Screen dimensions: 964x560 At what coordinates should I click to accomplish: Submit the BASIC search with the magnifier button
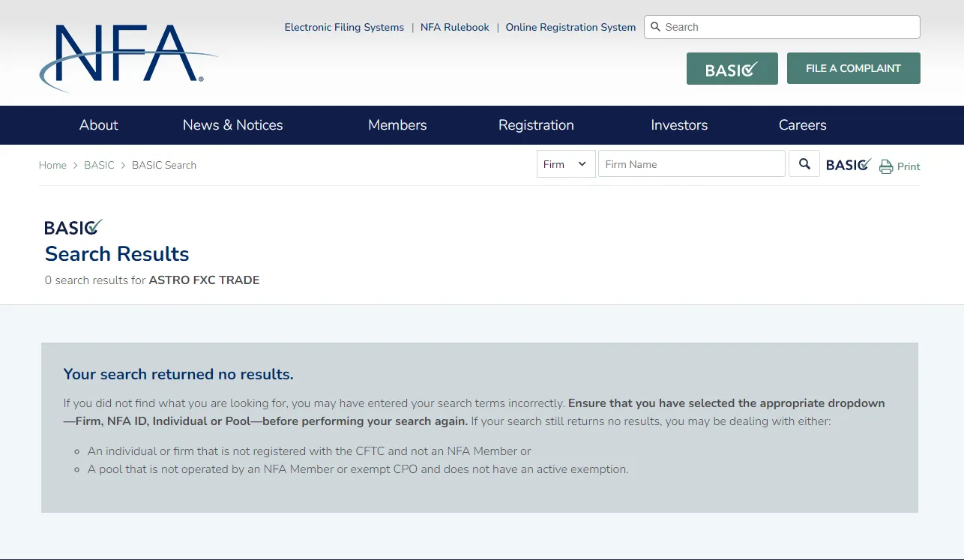pos(804,164)
